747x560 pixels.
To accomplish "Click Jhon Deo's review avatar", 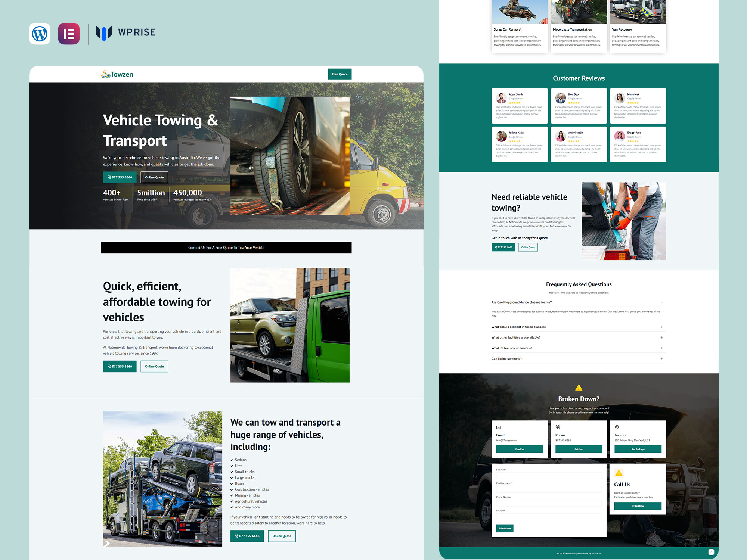I will (x=560, y=98).
